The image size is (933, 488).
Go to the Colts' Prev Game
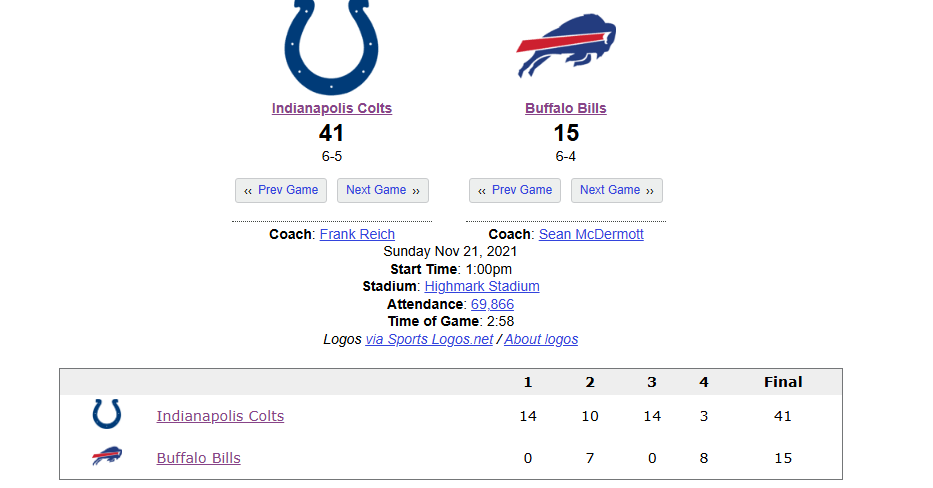[281, 190]
